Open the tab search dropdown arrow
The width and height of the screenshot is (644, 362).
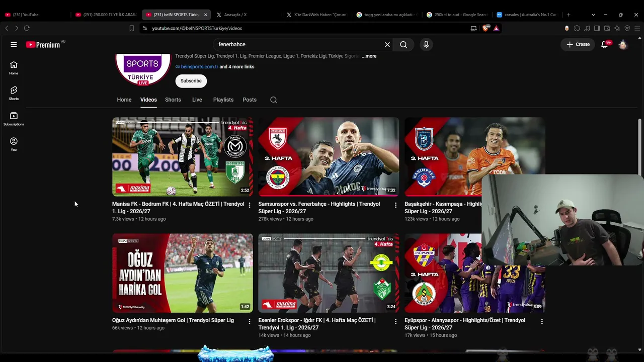[593, 15]
